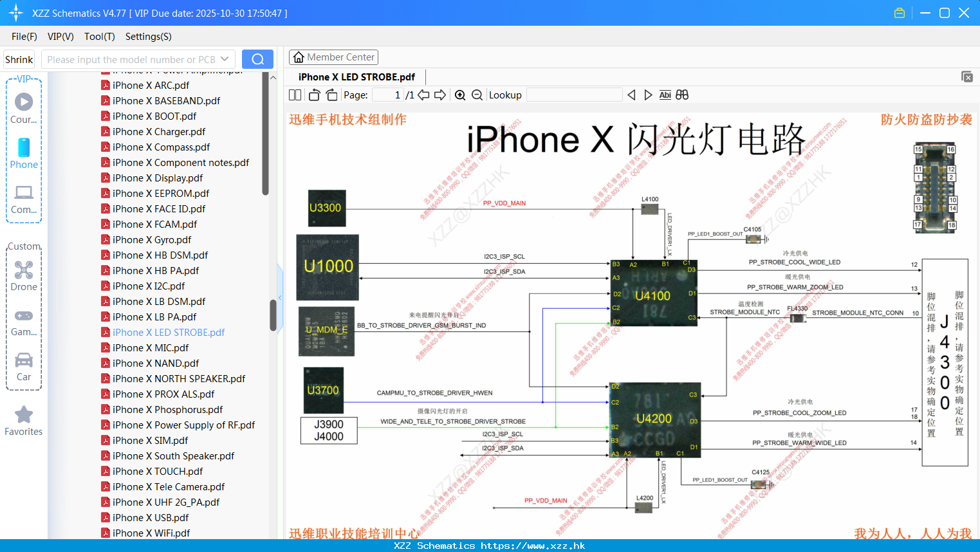Find next lookup result triangle
The width and height of the screenshot is (980, 552).
pyautogui.click(x=648, y=95)
